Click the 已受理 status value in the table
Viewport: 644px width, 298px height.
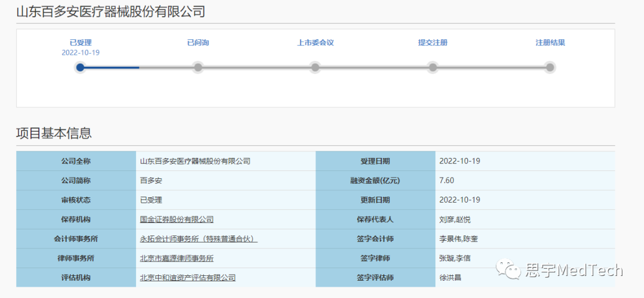(151, 200)
